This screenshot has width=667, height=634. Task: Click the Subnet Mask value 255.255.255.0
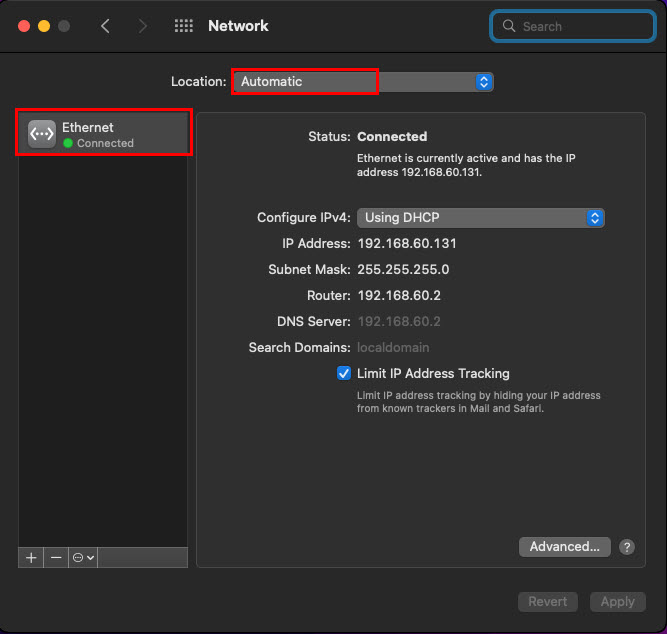click(x=403, y=269)
